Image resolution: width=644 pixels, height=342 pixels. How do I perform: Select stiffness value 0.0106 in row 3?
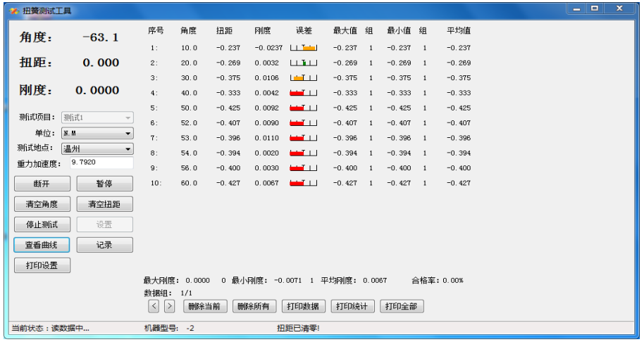[266, 78]
